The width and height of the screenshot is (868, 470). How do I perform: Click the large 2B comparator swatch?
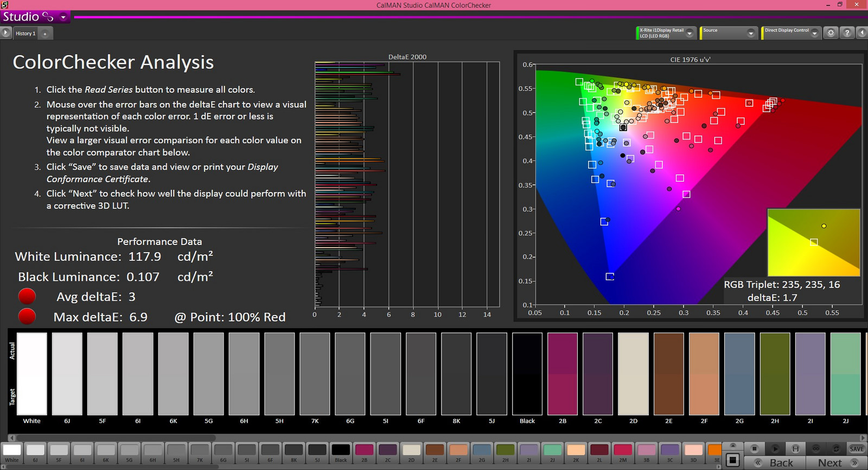(563, 374)
